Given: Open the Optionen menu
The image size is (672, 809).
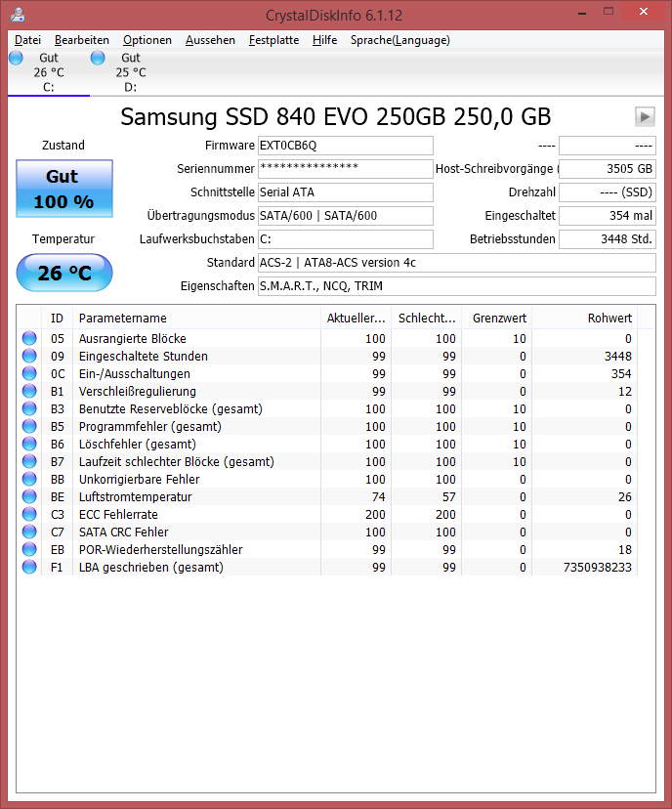Looking at the screenshot, I should coord(147,40).
